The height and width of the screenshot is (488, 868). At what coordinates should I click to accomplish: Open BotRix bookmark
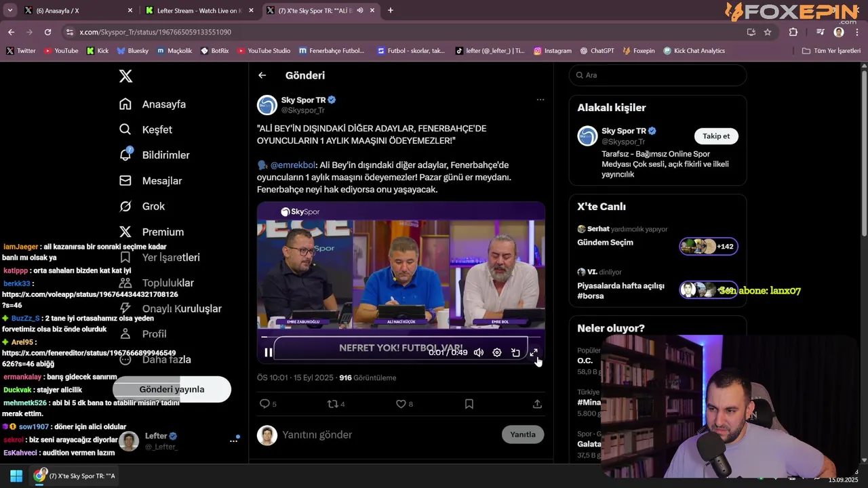(214, 51)
